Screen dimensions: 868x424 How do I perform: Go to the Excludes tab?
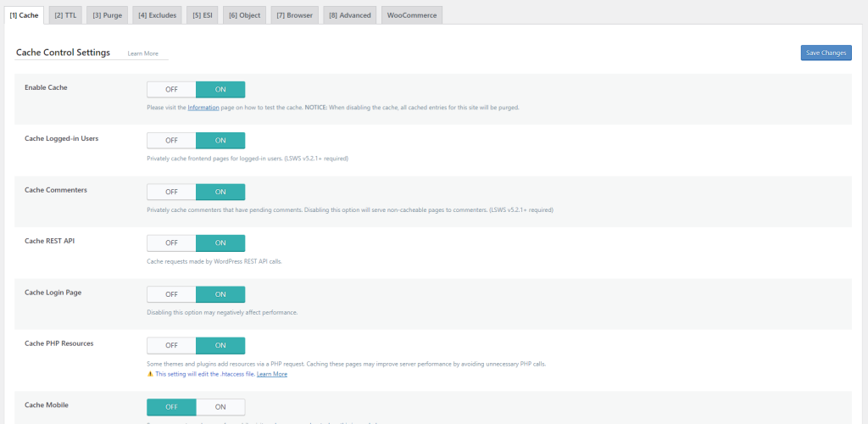[157, 15]
